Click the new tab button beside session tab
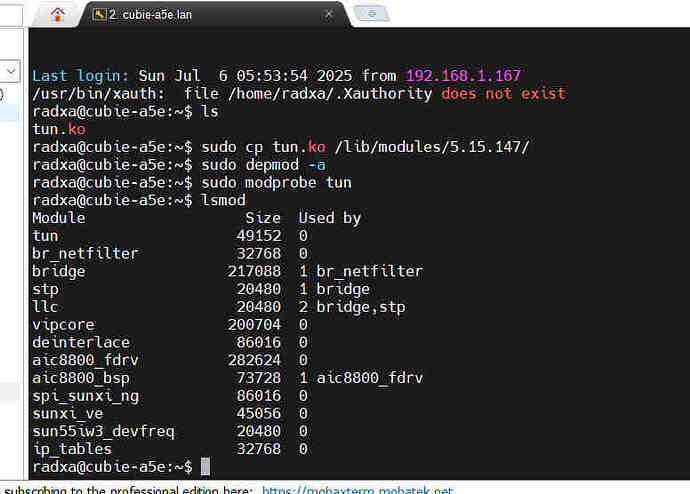 [x=371, y=14]
